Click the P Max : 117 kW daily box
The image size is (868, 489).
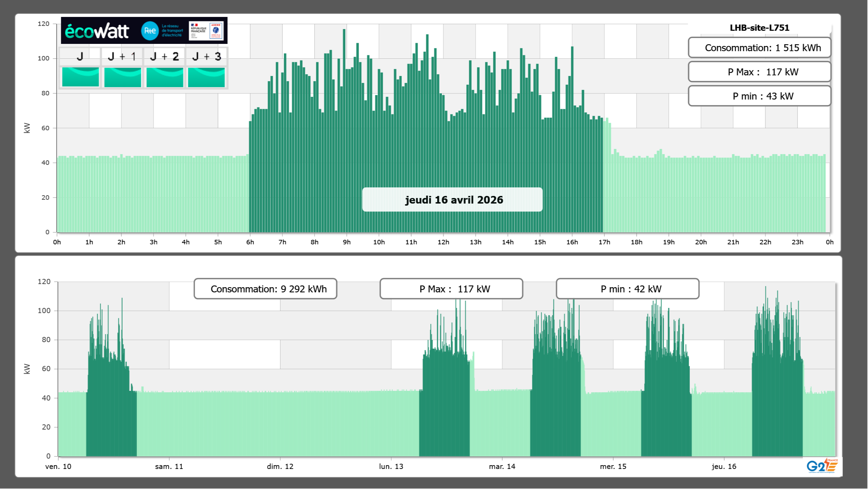(759, 72)
